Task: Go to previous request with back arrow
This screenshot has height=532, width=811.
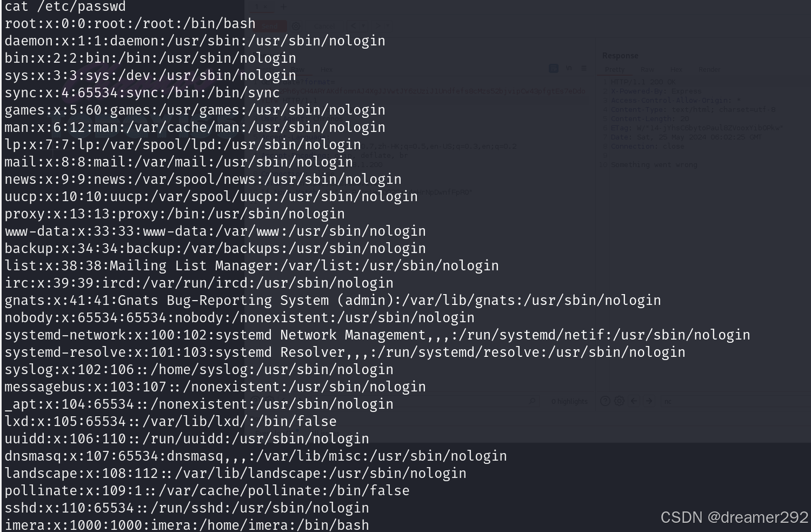Action: (x=354, y=26)
